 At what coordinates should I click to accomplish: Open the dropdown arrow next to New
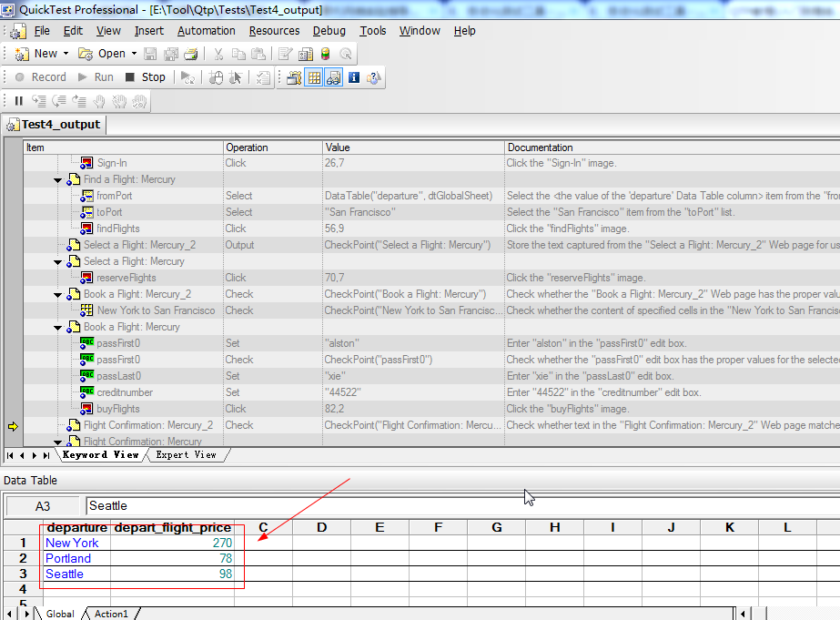pyautogui.click(x=66, y=54)
